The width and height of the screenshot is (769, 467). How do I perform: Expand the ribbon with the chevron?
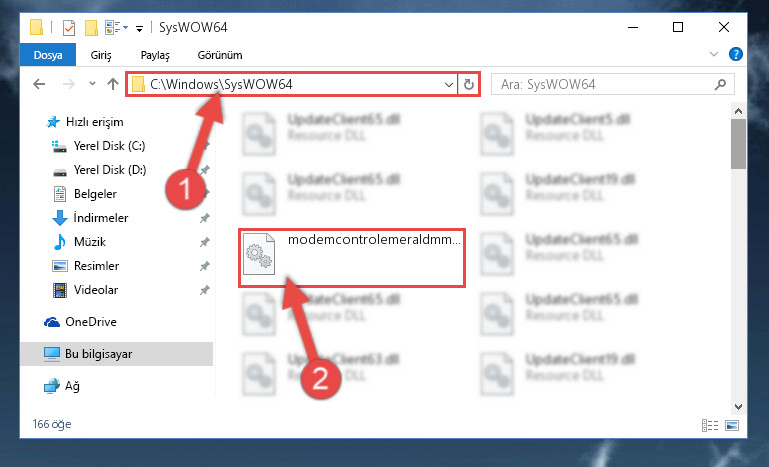click(714, 54)
